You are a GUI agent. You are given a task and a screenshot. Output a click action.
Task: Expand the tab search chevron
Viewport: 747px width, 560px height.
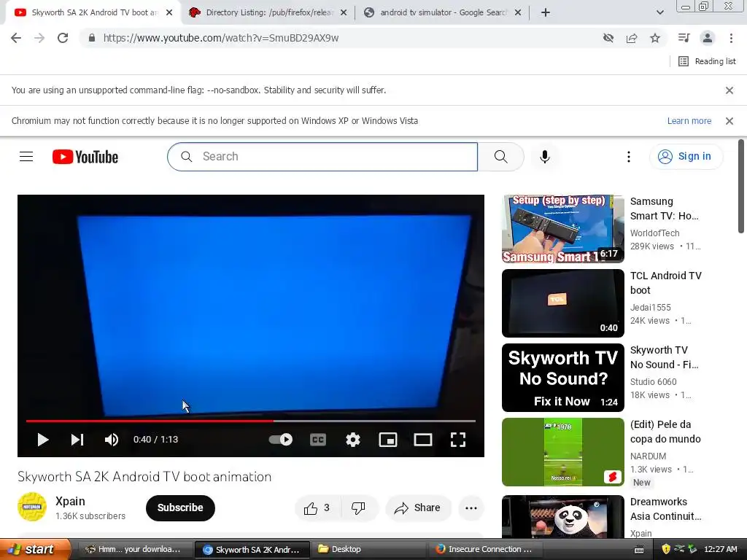click(659, 13)
